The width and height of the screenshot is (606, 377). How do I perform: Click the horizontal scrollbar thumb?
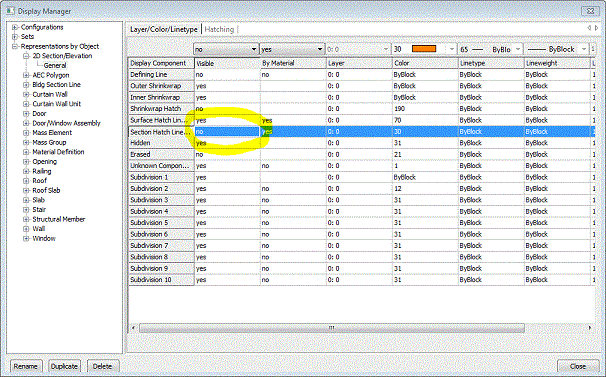tap(332, 328)
